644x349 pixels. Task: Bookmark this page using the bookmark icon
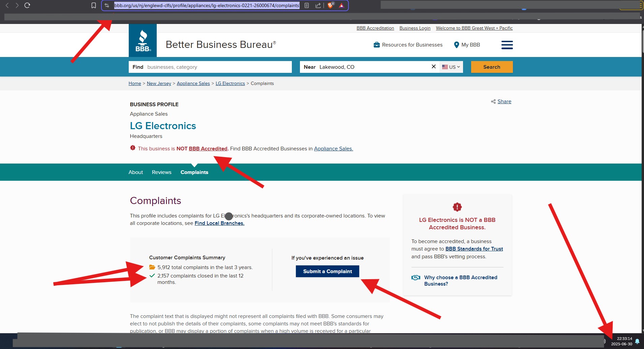coord(94,5)
